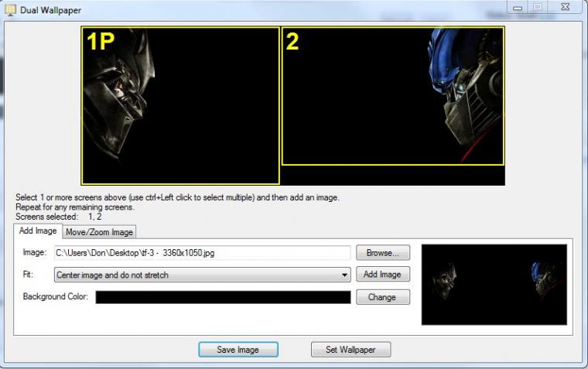Click the 'Dual Wallpaper' window title text
Image resolution: width=588 pixels, height=369 pixels.
tap(50, 11)
